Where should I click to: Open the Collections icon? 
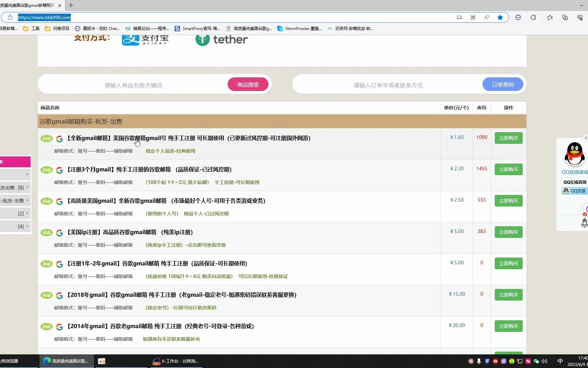click(565, 17)
